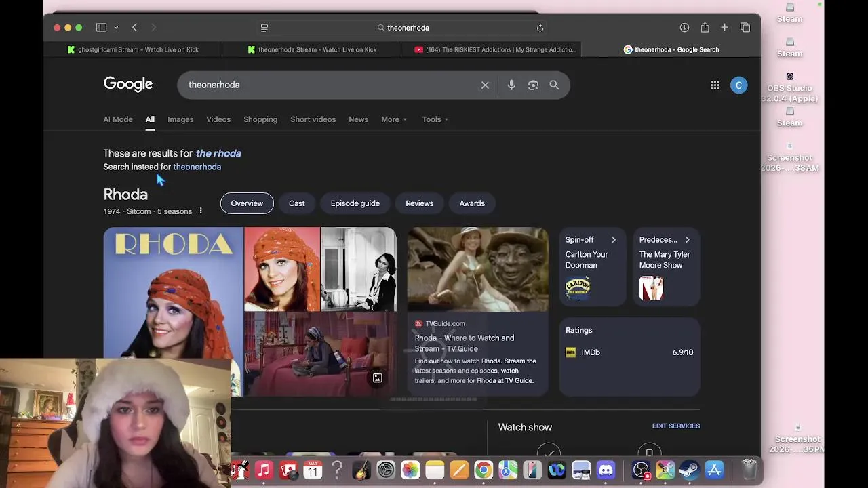The height and width of the screenshot is (488, 868).
Task: Select the Episode guide chip
Action: tap(355, 203)
